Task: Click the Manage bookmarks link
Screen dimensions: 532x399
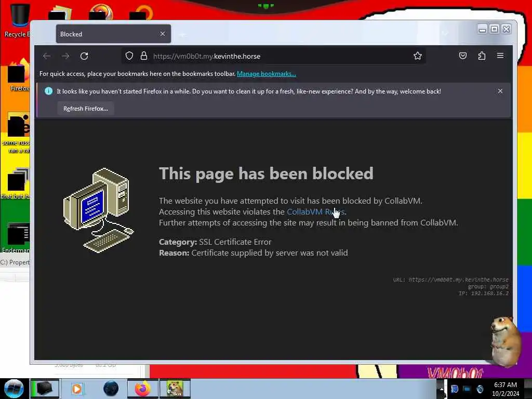Action: (x=267, y=74)
